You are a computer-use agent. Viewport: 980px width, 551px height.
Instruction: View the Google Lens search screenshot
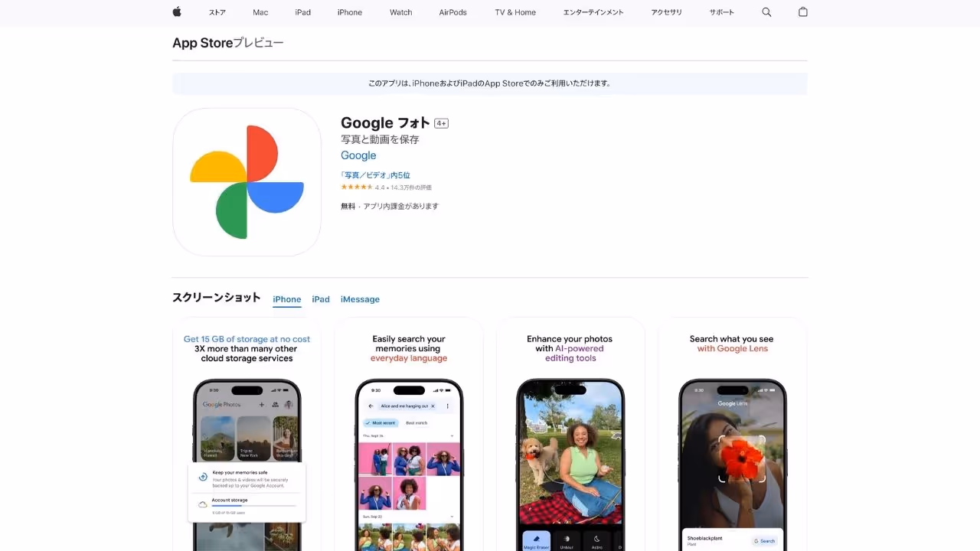click(732, 435)
